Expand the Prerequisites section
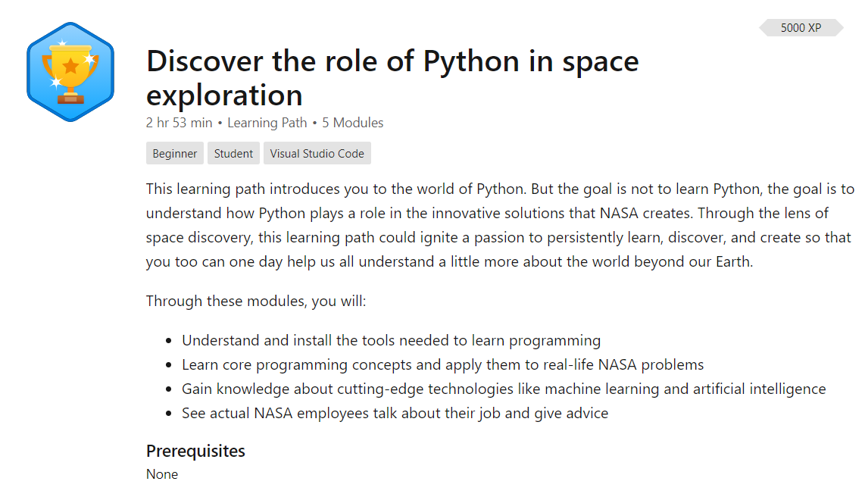This screenshot has height=500, width=868. pos(195,451)
